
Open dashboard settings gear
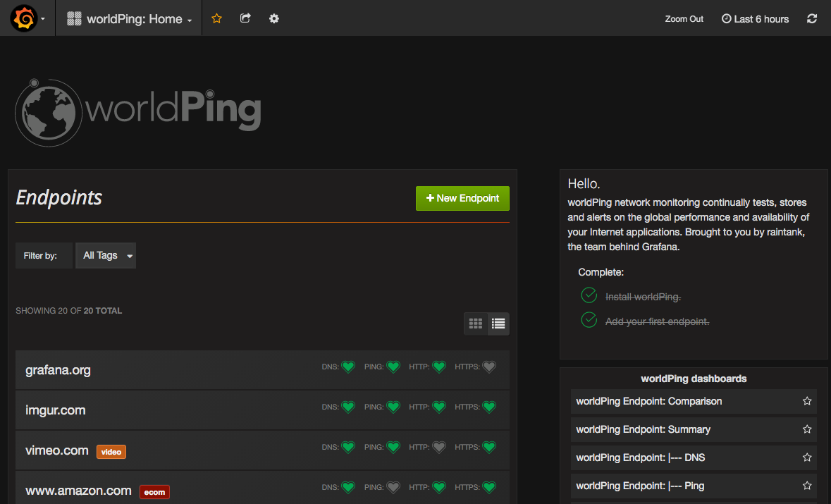(273, 18)
